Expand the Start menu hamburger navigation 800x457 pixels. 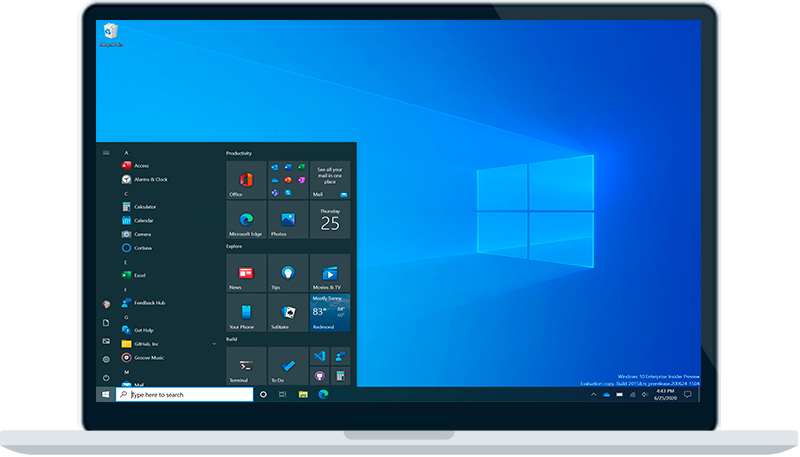[106, 153]
